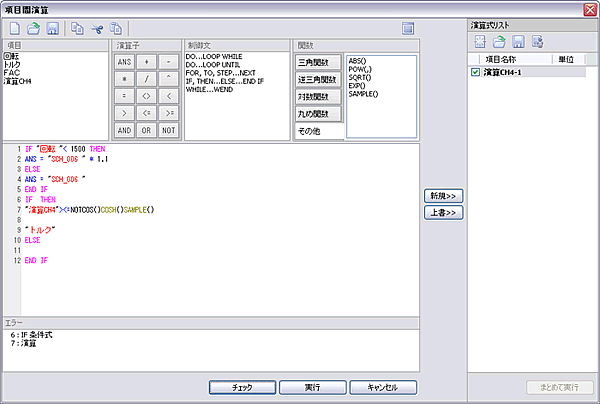The width and height of the screenshot is (600, 404).
Task: Toggle the 演算CH4-1 checkbox
Action: click(476, 73)
